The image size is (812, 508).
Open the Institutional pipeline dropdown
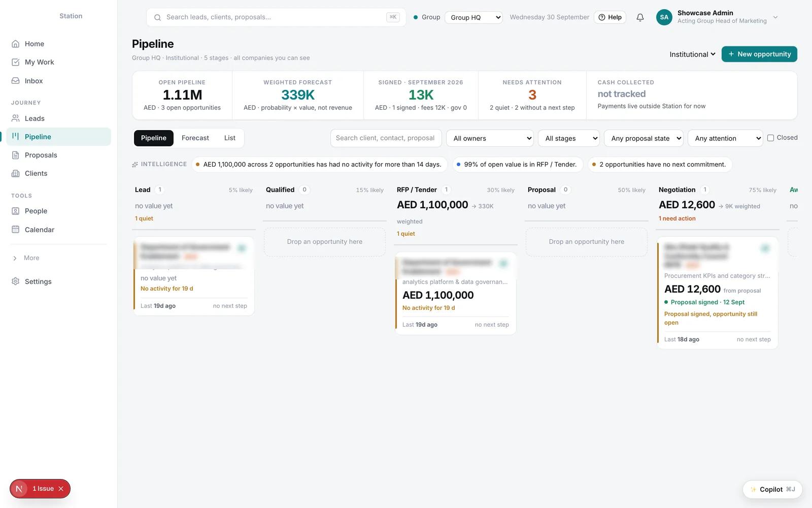click(692, 54)
